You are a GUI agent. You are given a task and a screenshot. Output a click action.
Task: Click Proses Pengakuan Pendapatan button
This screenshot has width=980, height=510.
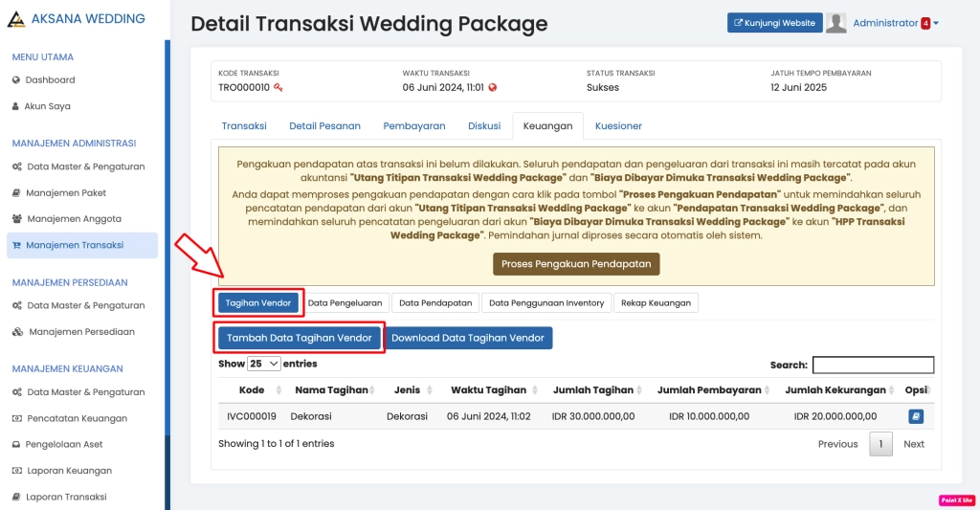576,264
